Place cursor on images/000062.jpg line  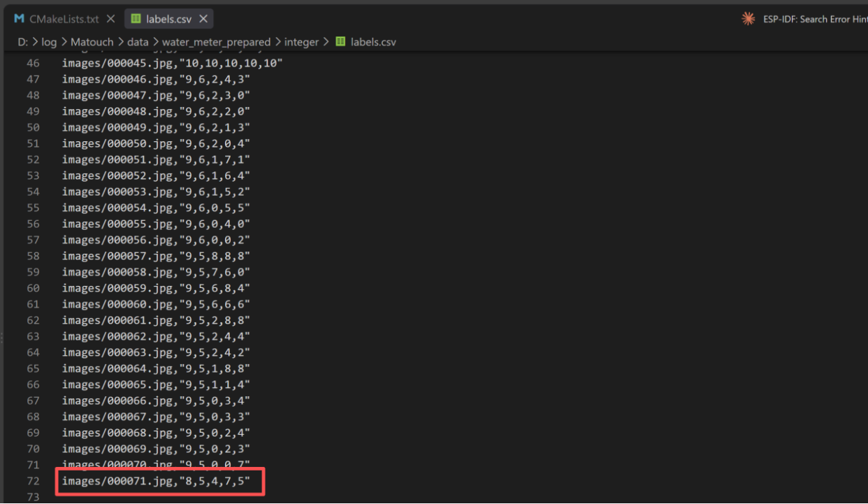pos(156,336)
